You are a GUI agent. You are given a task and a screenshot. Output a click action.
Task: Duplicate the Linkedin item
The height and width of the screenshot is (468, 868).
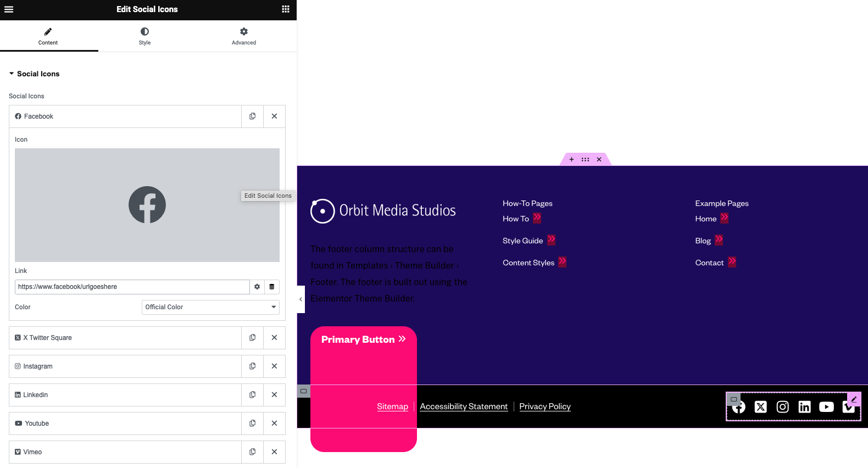pos(253,395)
